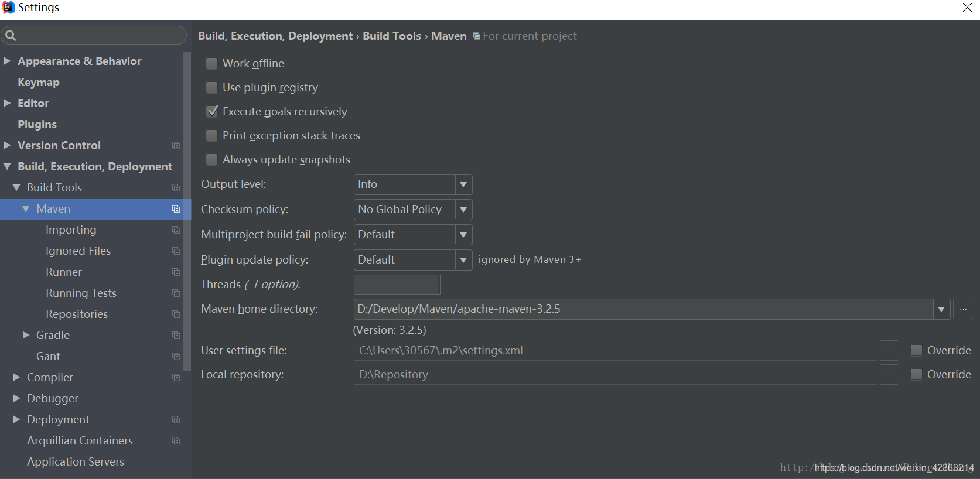Click the project-level icon beside Arquillian Containers
This screenshot has width=980, height=479.
pyautogui.click(x=176, y=440)
